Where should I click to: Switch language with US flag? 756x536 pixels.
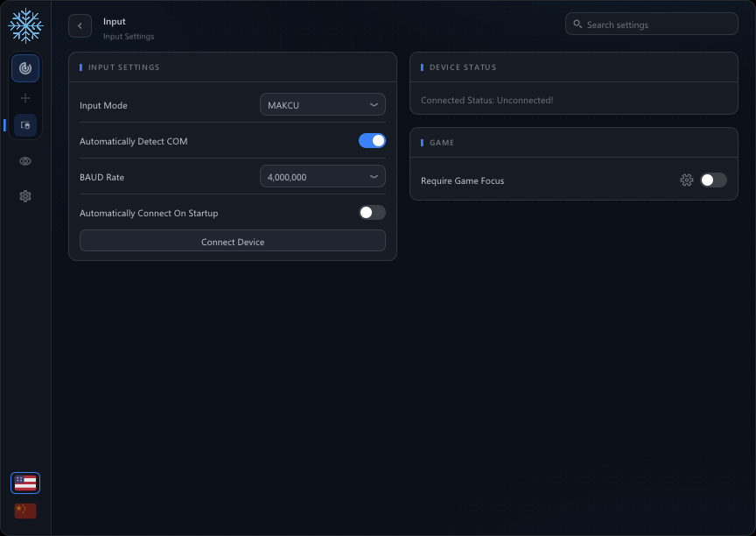(25, 483)
